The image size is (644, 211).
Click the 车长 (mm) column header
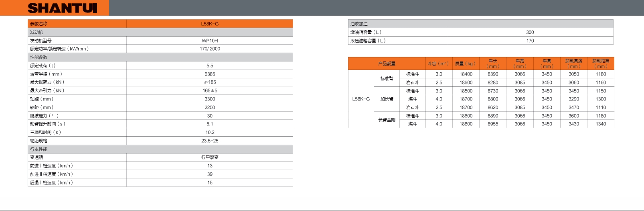(x=493, y=64)
